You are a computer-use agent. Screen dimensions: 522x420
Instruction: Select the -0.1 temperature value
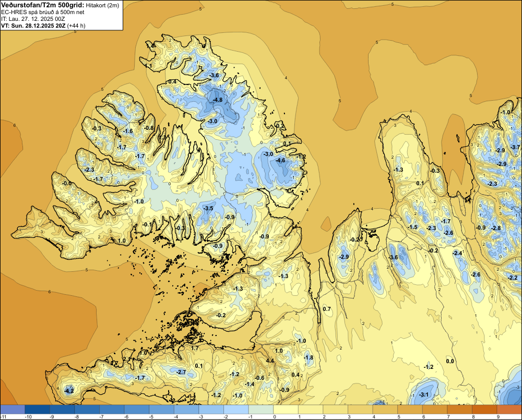[x=147, y=224]
